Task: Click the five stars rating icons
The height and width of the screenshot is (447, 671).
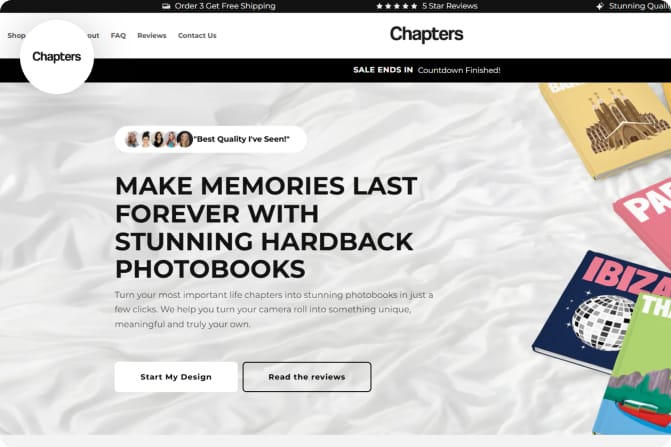Action: click(397, 6)
